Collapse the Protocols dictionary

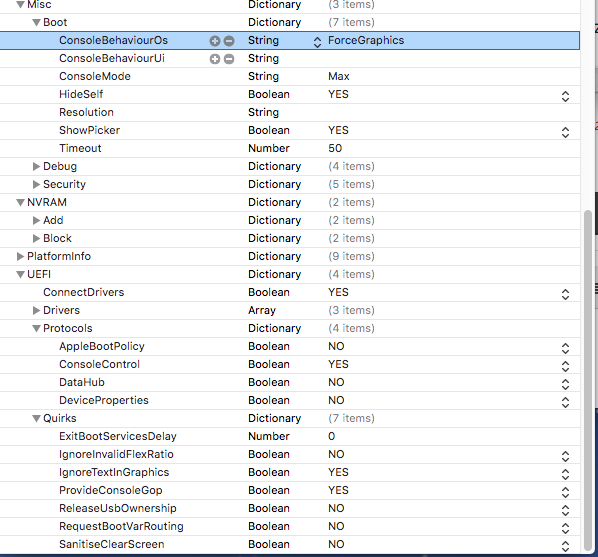(x=37, y=328)
